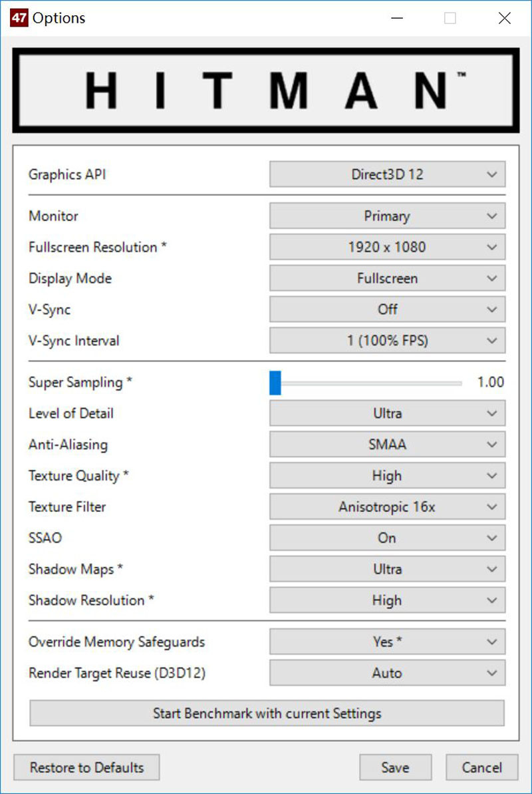Click the Texture Filter label

pos(67,507)
